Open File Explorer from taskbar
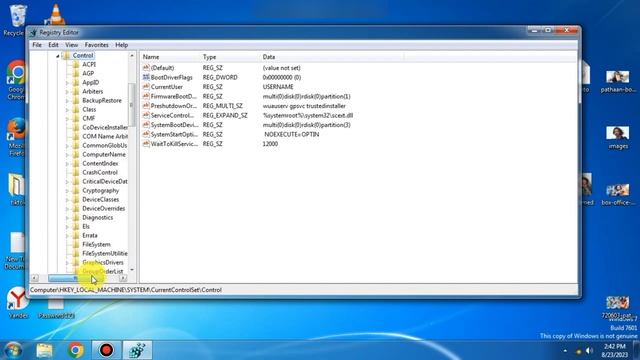Screen dimensions: 640x360 [x=44, y=350]
